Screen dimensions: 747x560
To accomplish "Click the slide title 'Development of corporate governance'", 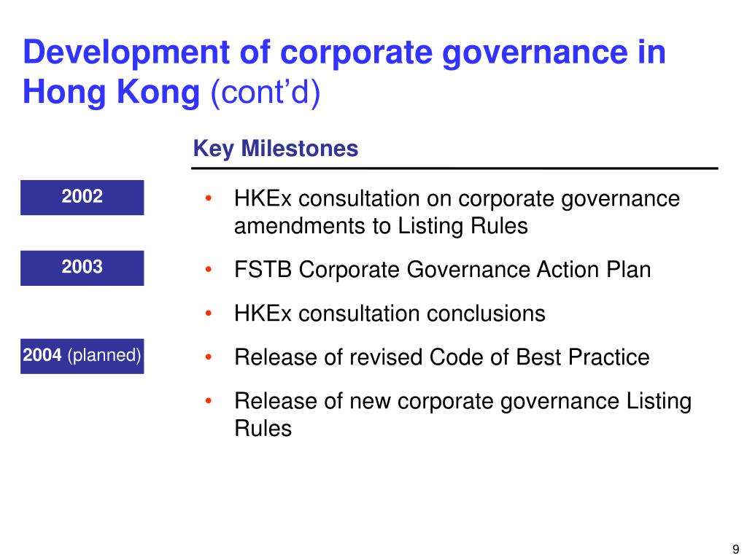I will (344, 52).
